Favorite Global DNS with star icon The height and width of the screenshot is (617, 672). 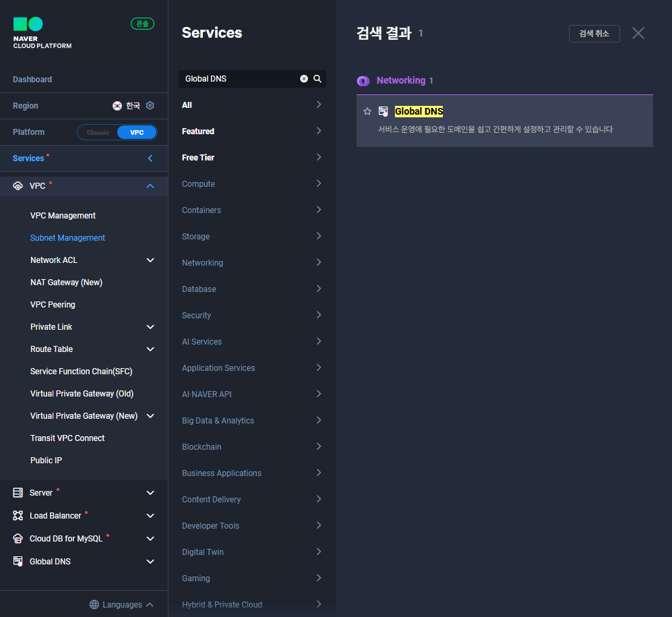click(x=367, y=111)
